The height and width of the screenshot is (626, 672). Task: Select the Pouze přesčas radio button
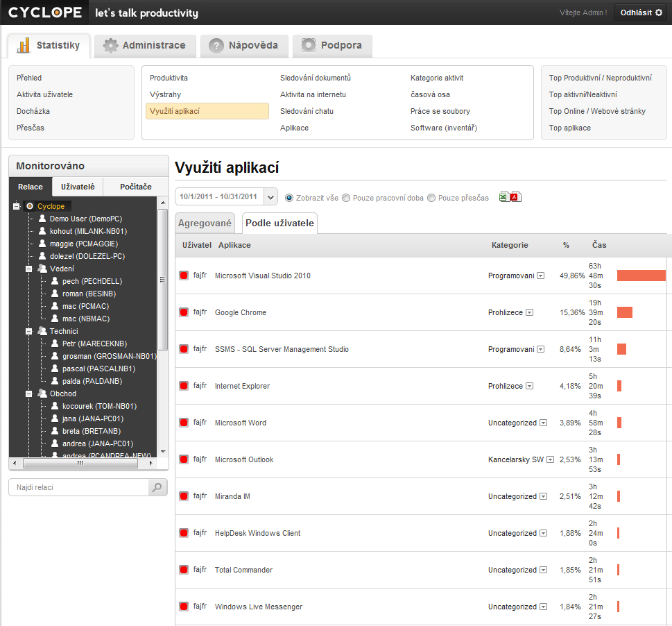tap(431, 198)
